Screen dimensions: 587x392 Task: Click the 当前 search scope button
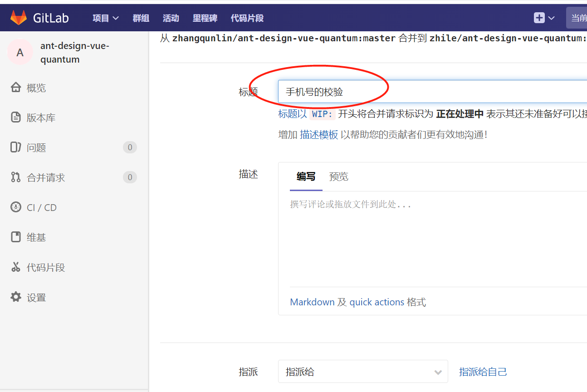pos(577,18)
